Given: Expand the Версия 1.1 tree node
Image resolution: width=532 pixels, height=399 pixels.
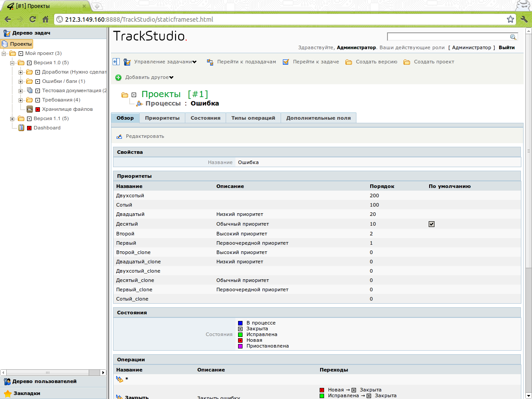Looking at the screenshot, I should (12, 118).
